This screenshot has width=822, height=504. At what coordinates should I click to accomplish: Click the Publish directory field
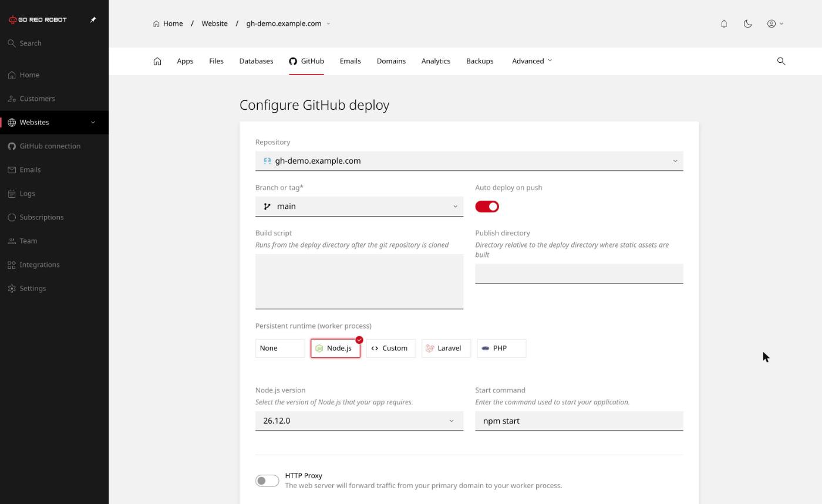click(x=579, y=273)
